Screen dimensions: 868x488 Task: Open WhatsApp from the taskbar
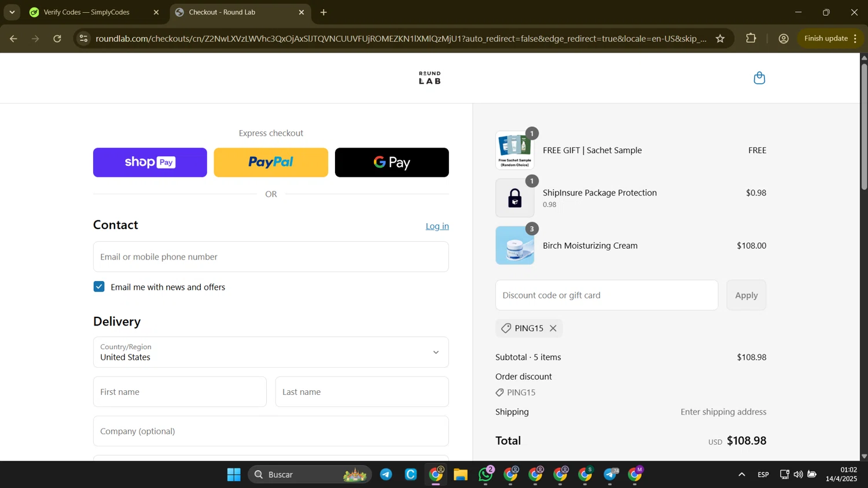click(x=486, y=475)
